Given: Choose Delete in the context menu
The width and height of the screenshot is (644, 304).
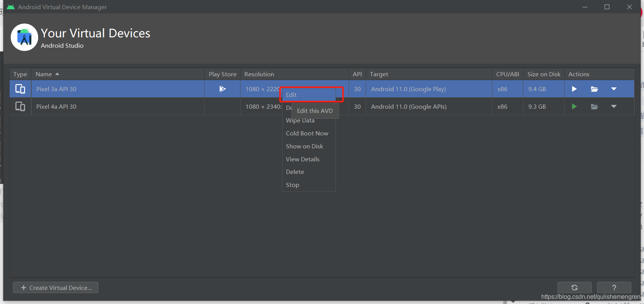Looking at the screenshot, I should pyautogui.click(x=309, y=172).
